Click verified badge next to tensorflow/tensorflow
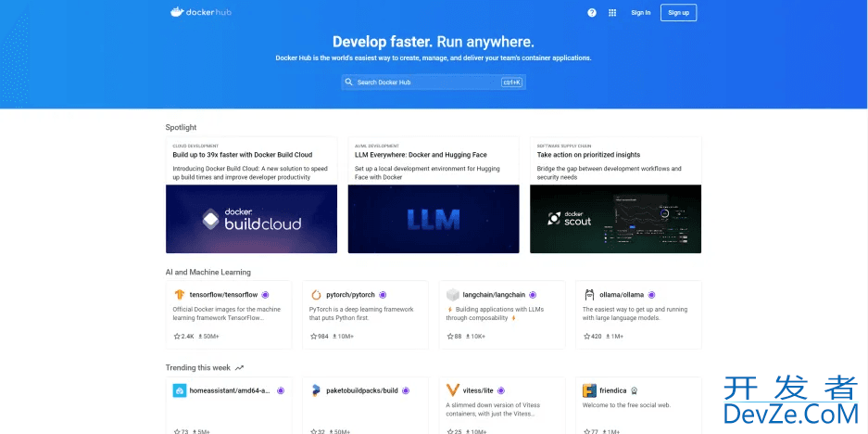Screen dimensions: 868x434 [x=265, y=295]
